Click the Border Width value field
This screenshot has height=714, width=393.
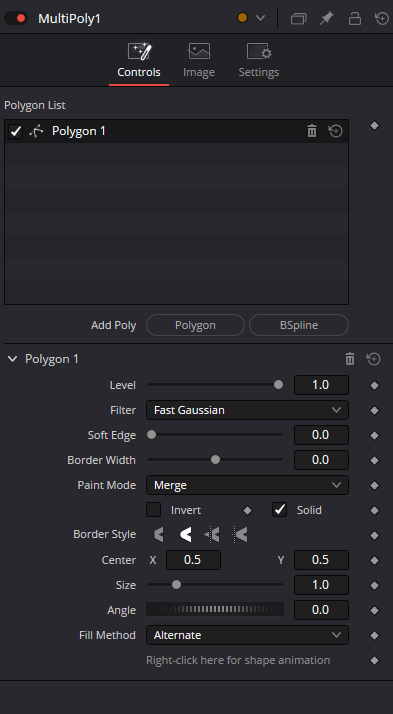(321, 460)
